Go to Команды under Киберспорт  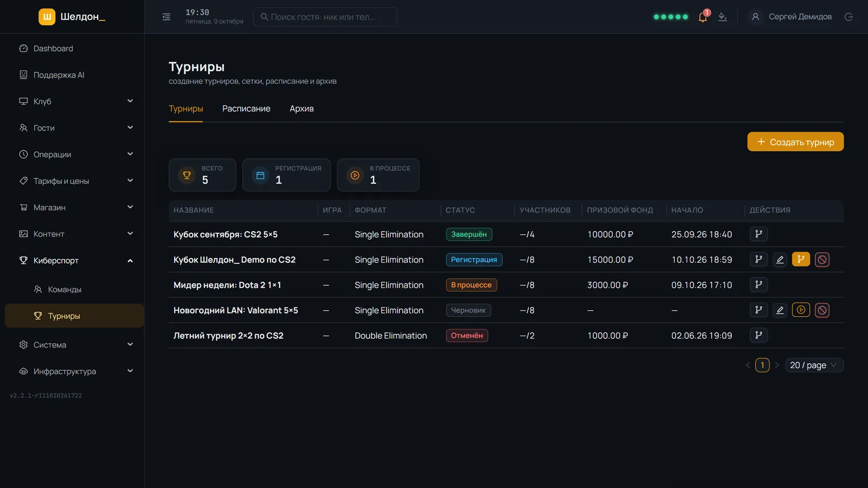coord(74,290)
